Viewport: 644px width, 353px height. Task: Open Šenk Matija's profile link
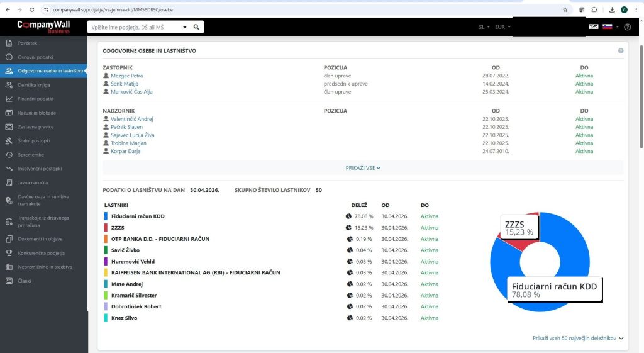[125, 84]
